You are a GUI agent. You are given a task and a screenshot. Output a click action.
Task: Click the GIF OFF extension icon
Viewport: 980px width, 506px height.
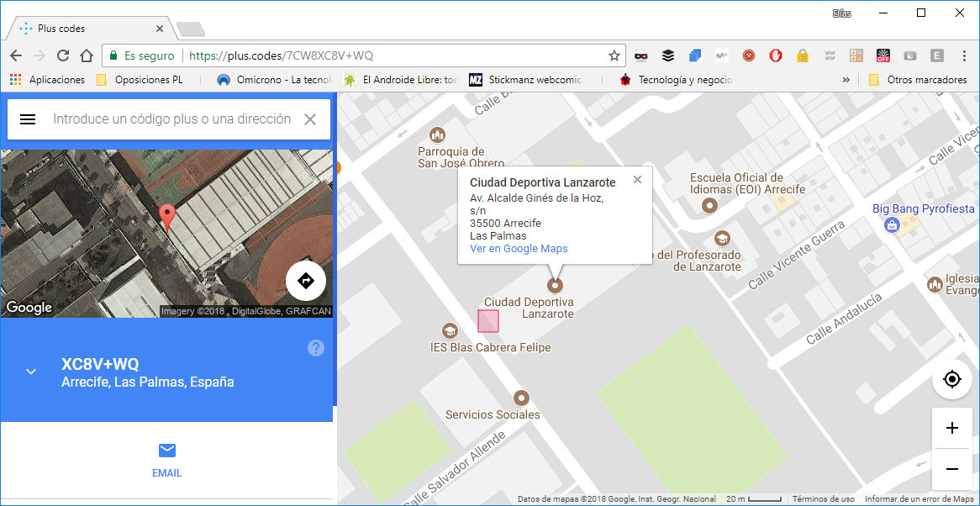[883, 55]
